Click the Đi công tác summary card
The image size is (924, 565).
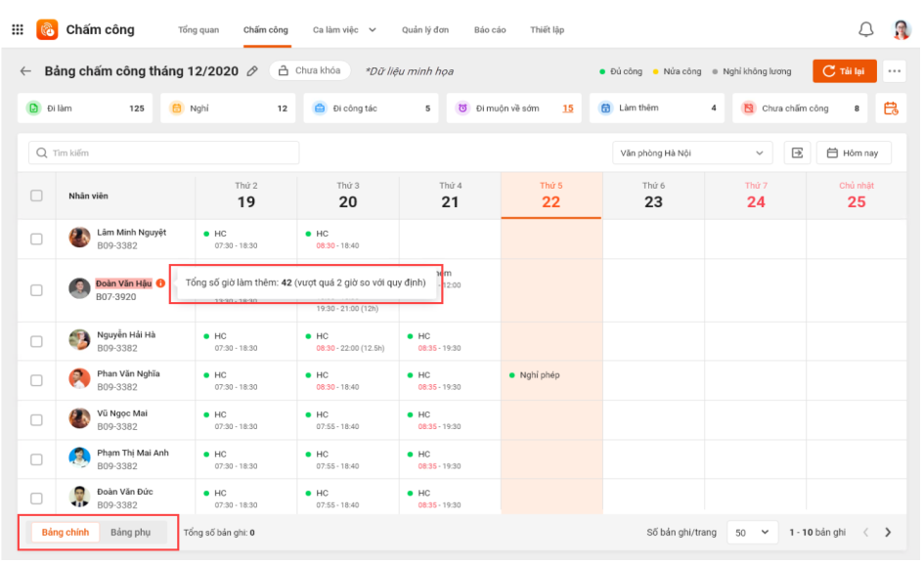[x=371, y=109]
